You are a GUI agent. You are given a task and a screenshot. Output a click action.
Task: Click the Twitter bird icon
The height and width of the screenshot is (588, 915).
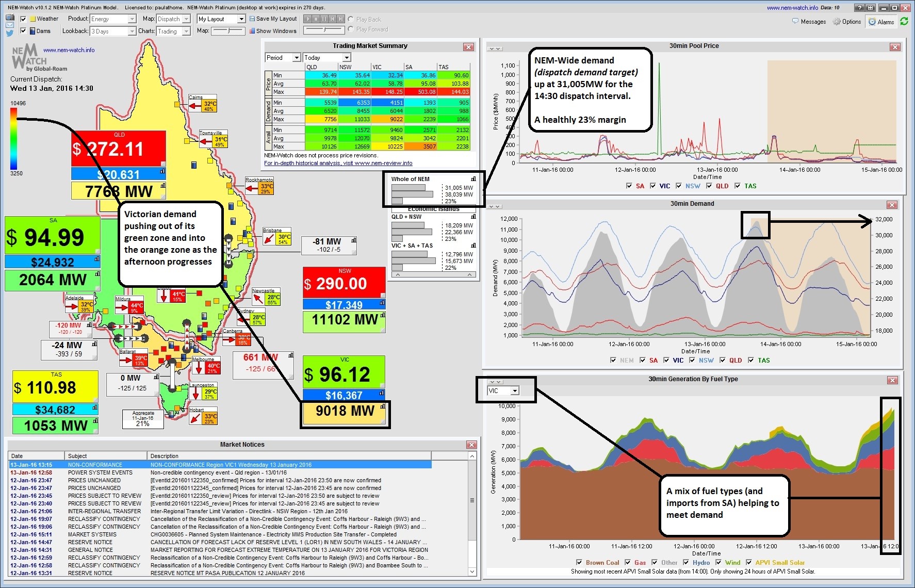[10, 32]
